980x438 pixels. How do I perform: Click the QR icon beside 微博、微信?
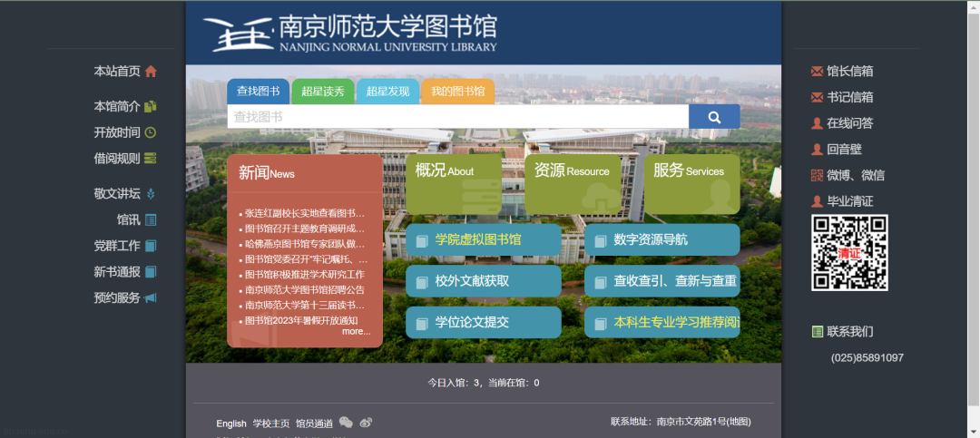(817, 176)
